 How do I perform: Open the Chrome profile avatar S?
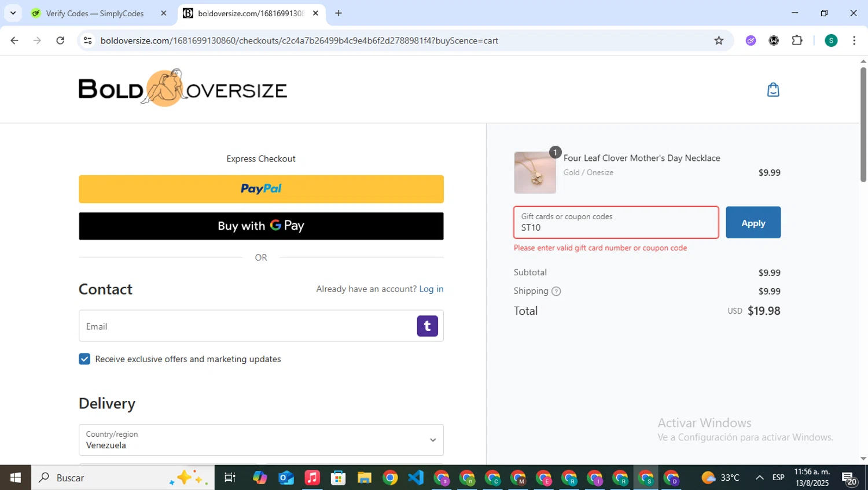click(831, 40)
